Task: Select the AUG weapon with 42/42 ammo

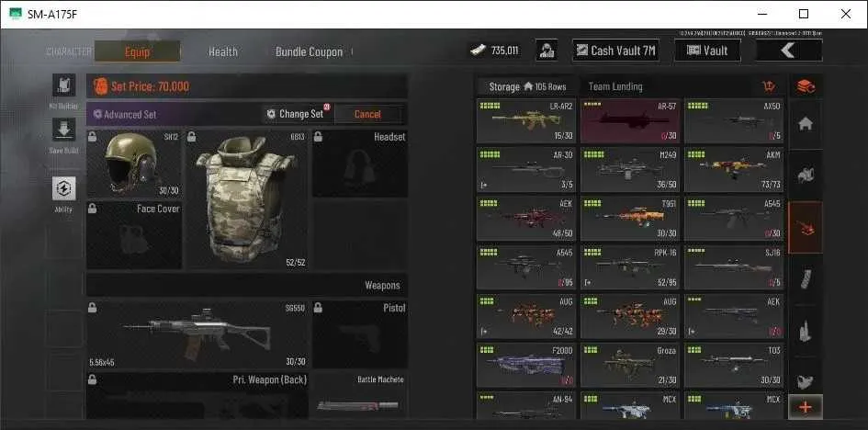Action: point(526,316)
